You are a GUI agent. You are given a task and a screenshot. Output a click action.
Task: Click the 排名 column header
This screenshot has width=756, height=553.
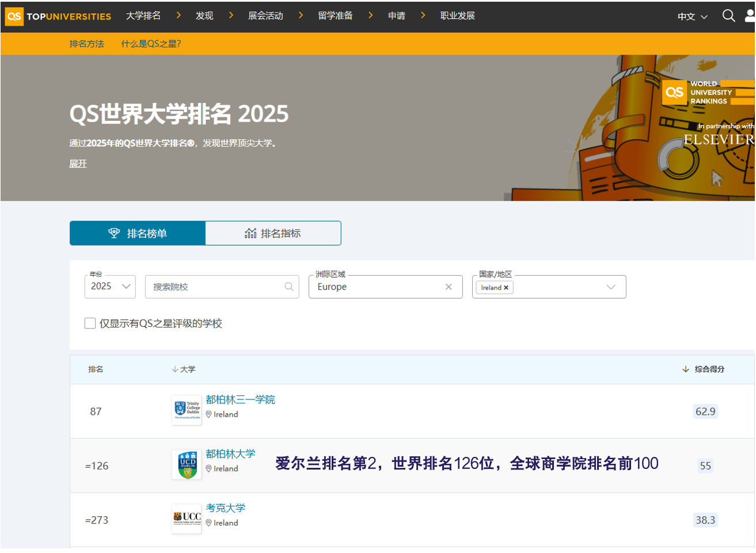pyautogui.click(x=96, y=369)
